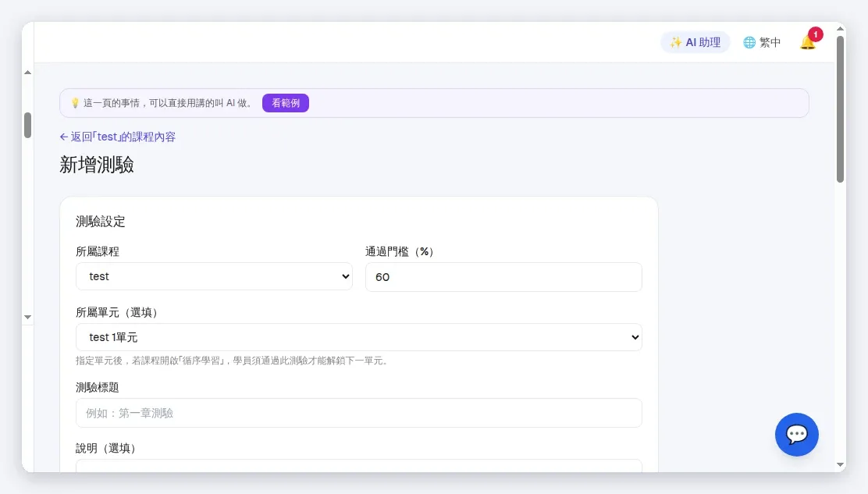
Task: Click the 看範例 button
Action: (286, 103)
